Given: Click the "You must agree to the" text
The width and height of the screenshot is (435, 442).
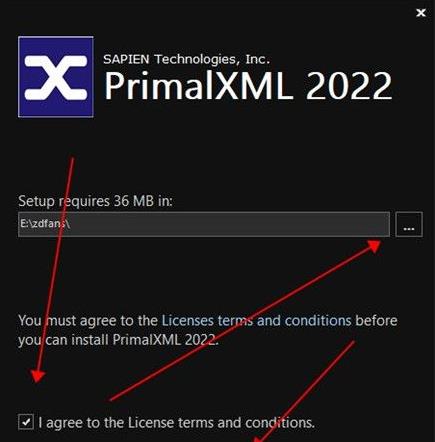Looking at the screenshot, I should 88,321.
